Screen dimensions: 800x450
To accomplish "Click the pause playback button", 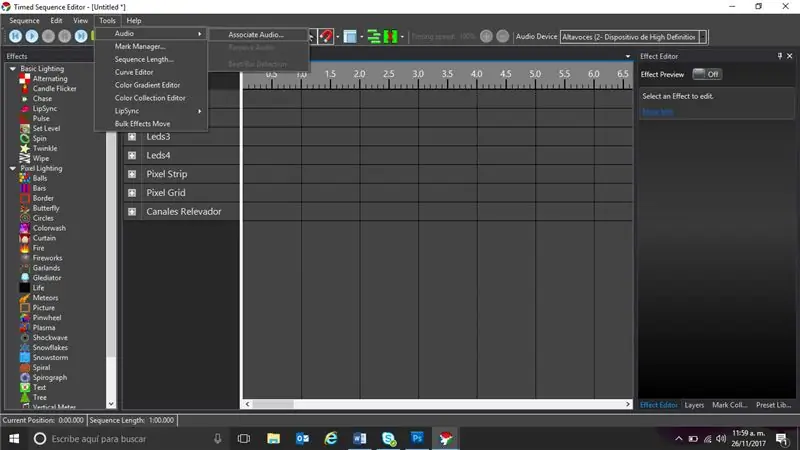I will tap(64, 36).
